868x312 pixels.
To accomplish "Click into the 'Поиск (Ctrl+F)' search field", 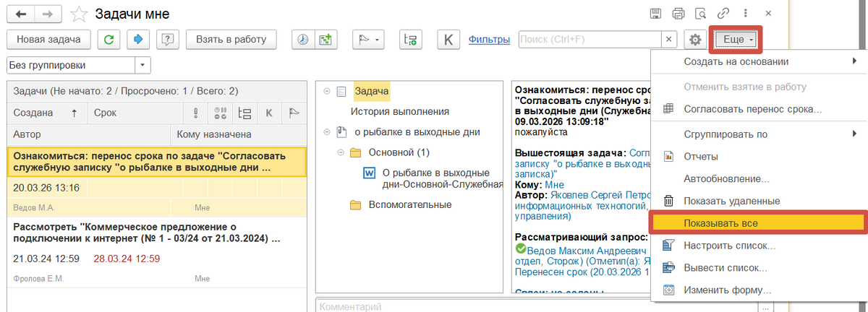I will tap(590, 40).
